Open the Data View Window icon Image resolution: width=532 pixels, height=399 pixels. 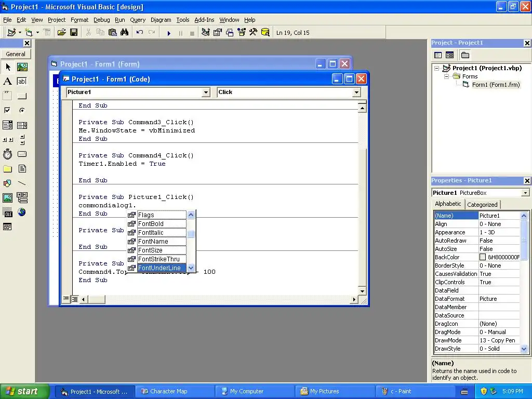265,32
